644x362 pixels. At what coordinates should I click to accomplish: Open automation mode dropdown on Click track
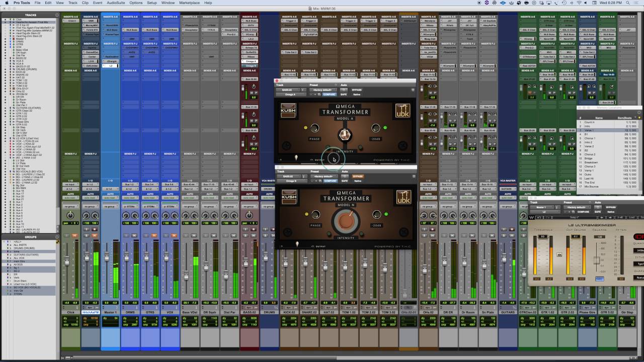tap(70, 198)
